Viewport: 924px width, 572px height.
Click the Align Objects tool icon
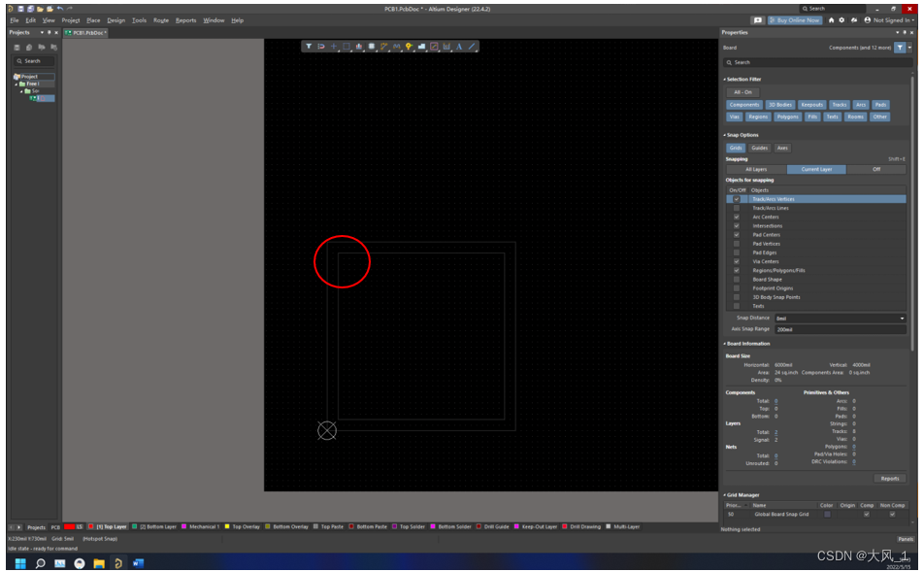pyautogui.click(x=359, y=47)
